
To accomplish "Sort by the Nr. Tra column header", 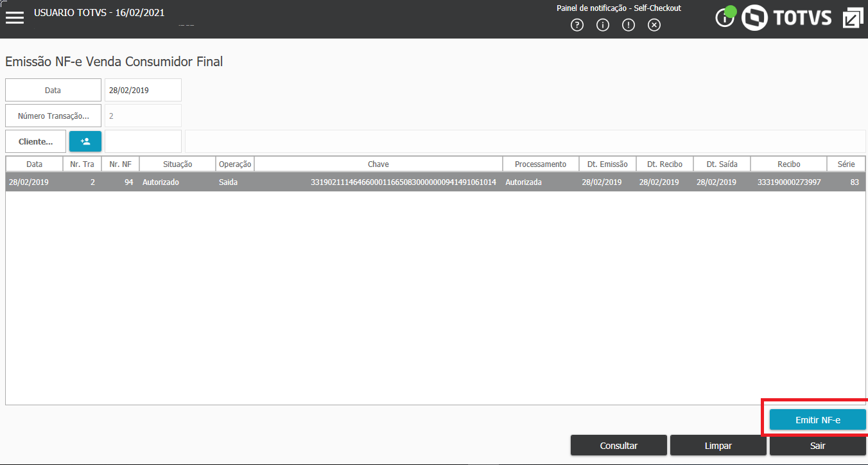I will coord(82,164).
